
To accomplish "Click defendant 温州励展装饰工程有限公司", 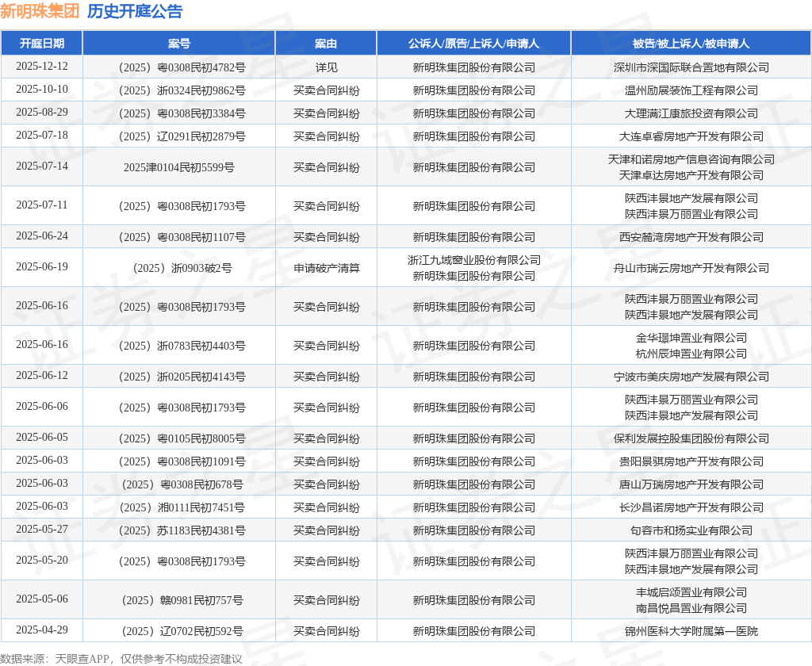I will click(691, 90).
